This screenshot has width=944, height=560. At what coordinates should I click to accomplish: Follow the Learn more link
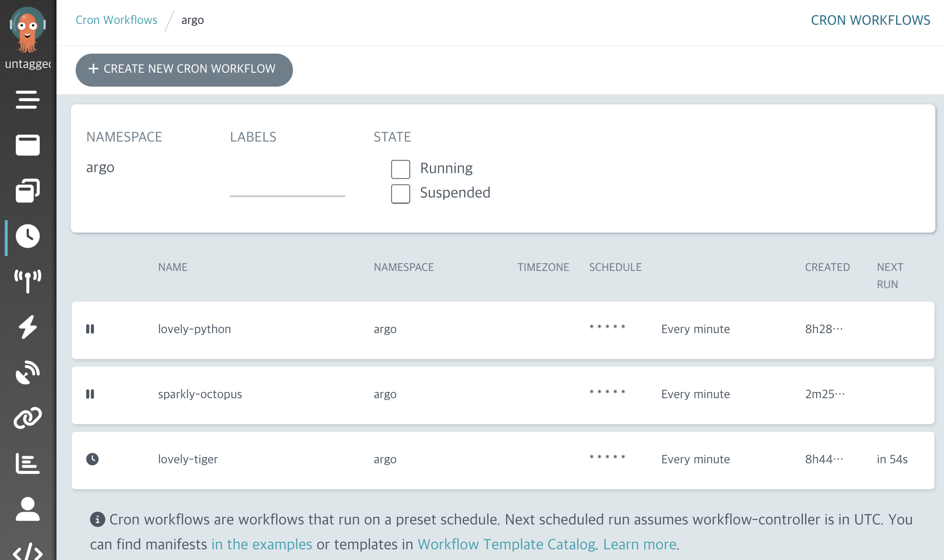[x=640, y=544]
